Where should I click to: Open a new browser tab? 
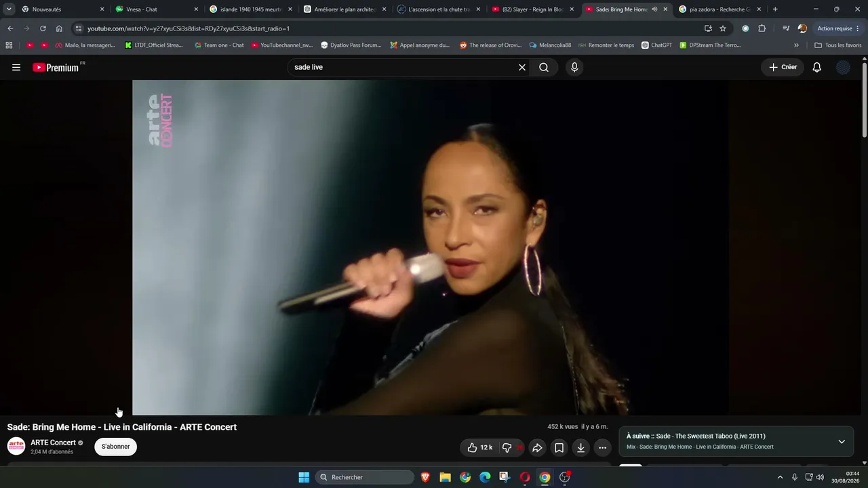click(x=775, y=9)
